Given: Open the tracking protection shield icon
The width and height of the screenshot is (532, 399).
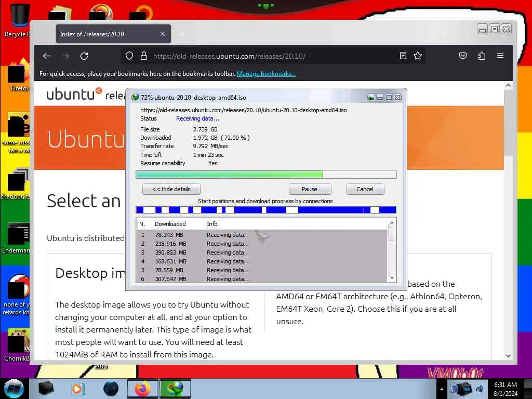Looking at the screenshot, I should pos(129,56).
